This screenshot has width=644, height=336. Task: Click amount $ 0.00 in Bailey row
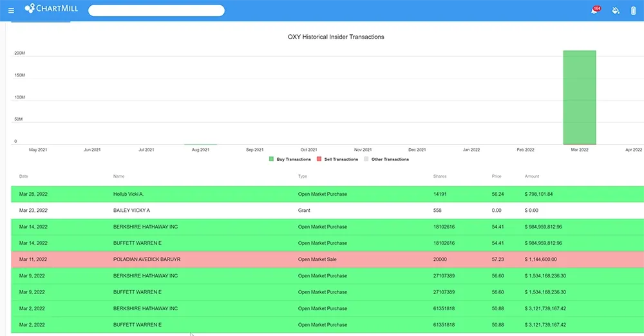tap(531, 210)
